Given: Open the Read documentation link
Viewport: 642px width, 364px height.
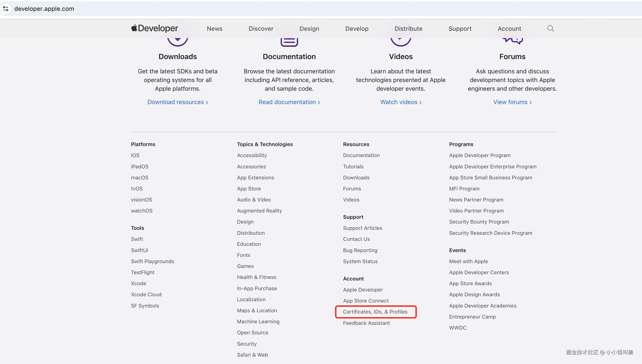Looking at the screenshot, I should (289, 102).
